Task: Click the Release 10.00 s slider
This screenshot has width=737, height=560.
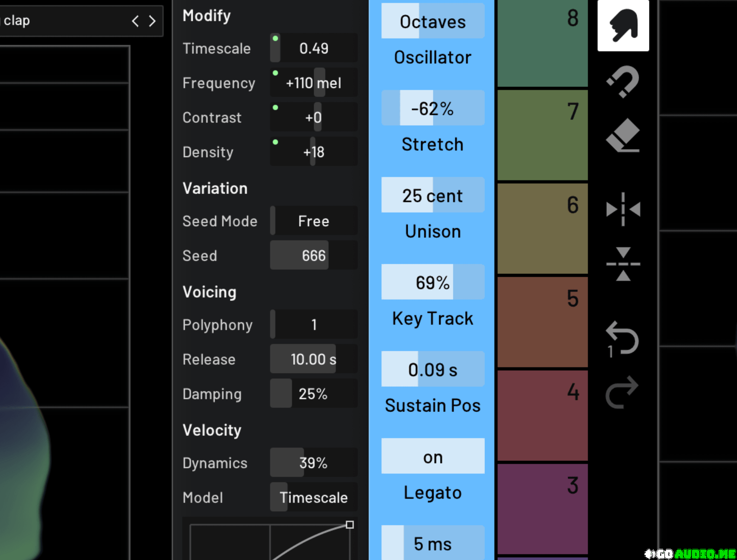Action: pos(314,359)
